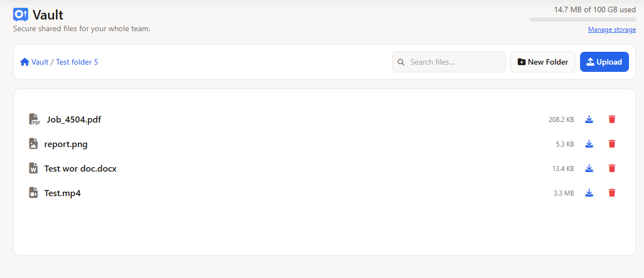Click the home icon in the breadcrumb
The image size is (644, 278).
click(x=24, y=62)
